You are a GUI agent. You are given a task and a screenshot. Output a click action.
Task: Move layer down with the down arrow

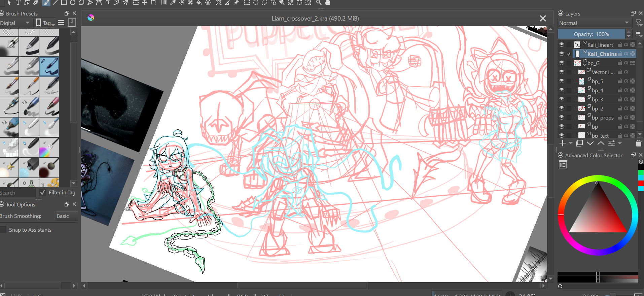(x=590, y=143)
